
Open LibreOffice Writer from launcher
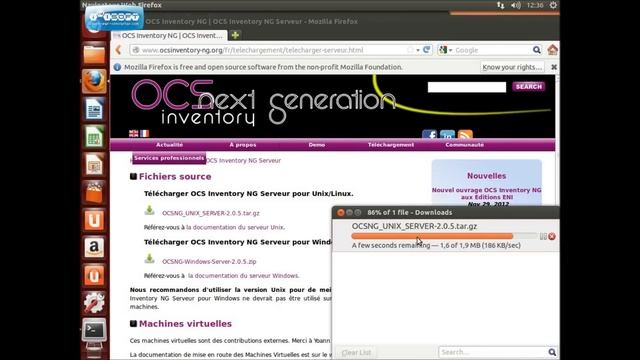94,109
